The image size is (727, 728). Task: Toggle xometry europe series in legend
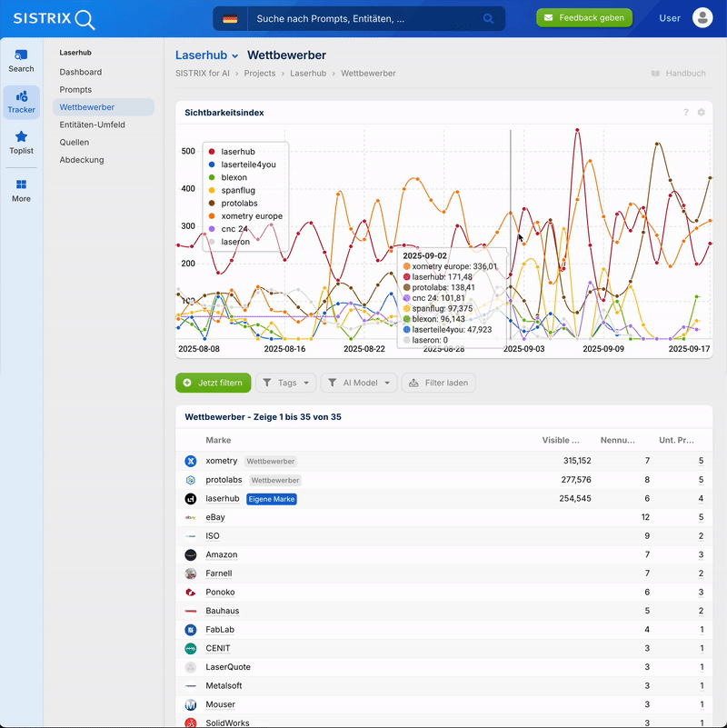(x=251, y=216)
